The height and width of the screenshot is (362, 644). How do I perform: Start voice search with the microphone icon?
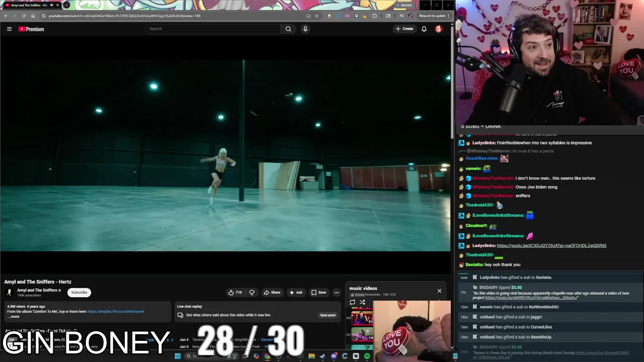click(305, 29)
